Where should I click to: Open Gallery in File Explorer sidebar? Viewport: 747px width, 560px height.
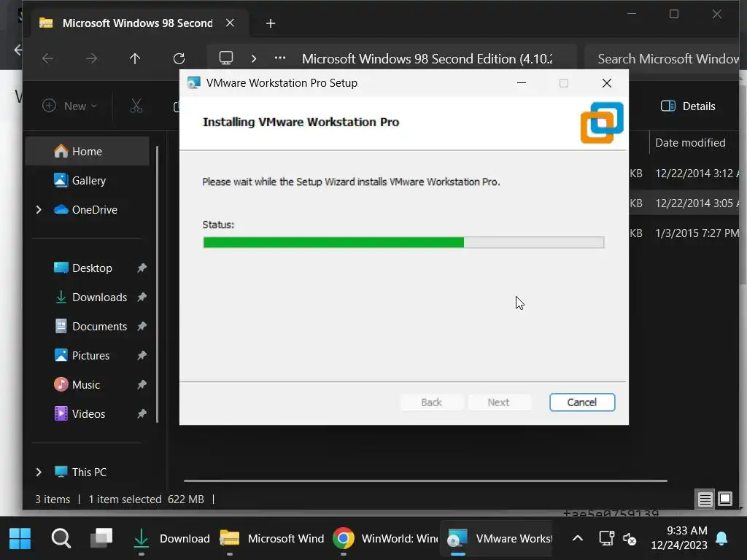pyautogui.click(x=88, y=181)
